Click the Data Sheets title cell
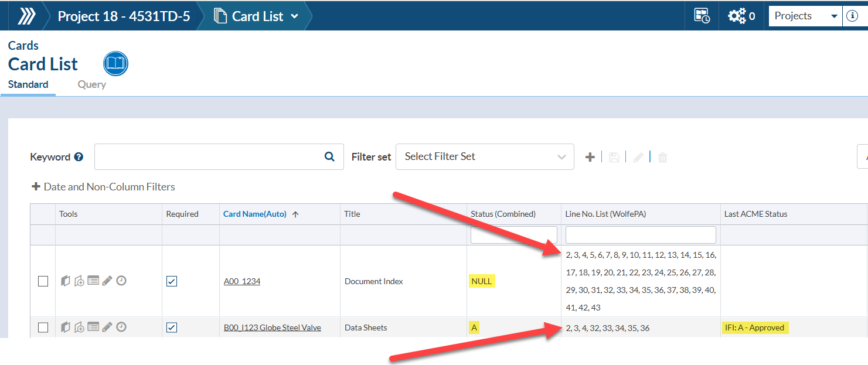This screenshot has height=365, width=868. point(366,328)
